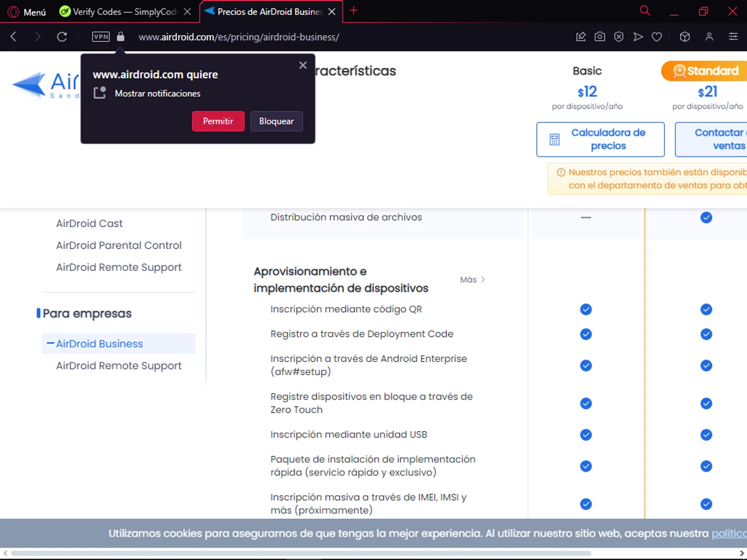This screenshot has height=560, width=747.
Task: Select AirDroid Business in sidebar
Action: click(x=119, y=343)
